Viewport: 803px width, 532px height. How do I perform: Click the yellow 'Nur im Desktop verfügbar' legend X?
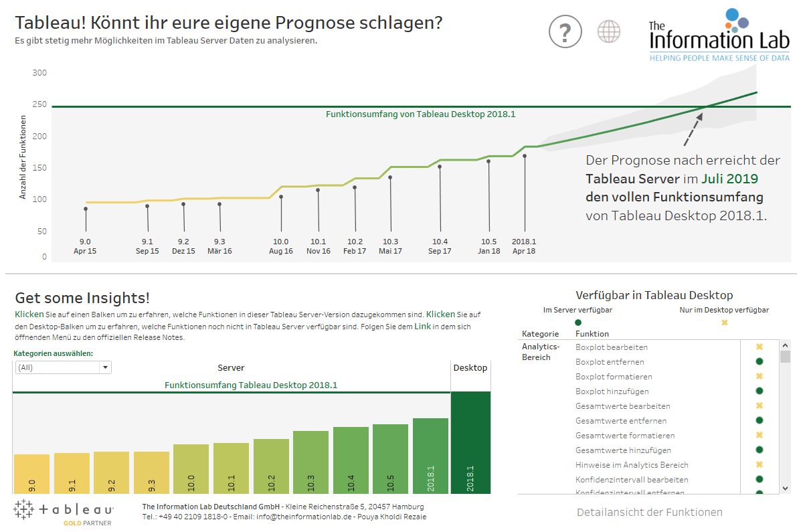coord(724,323)
